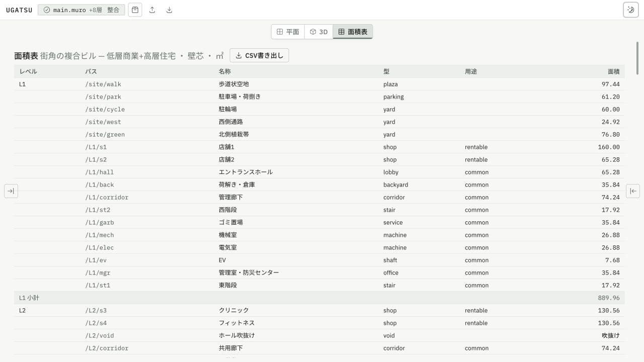Viewport: 644px width, 362px height.
Task: Click the クリニック name cell
Action: coord(233,310)
